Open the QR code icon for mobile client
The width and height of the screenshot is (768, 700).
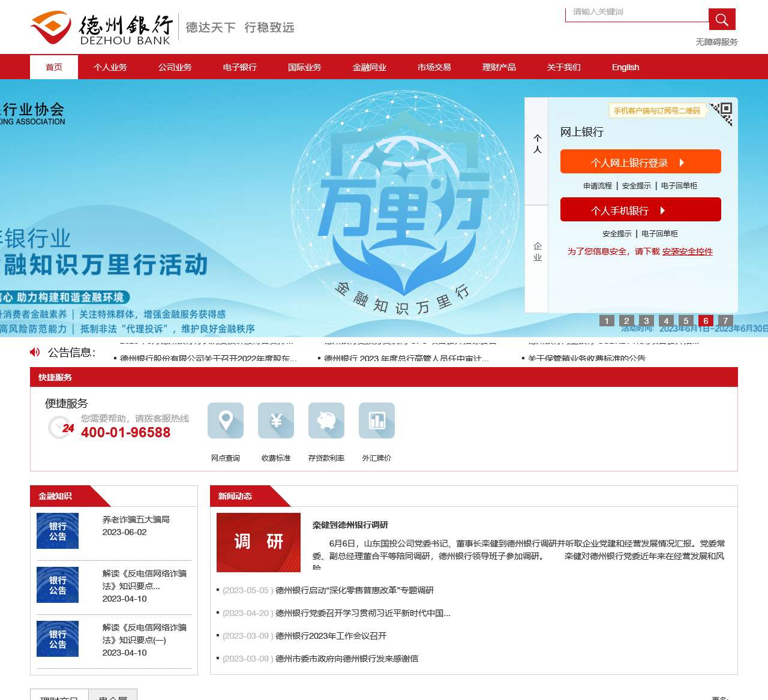tap(721, 113)
